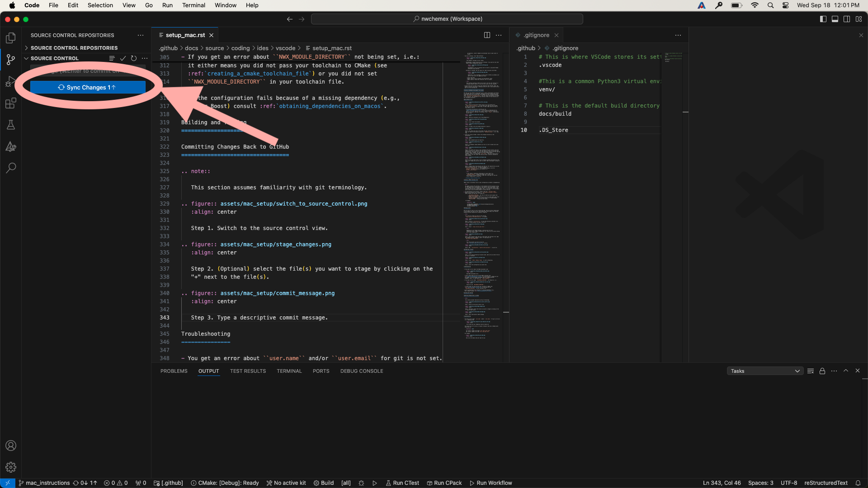
Task: Switch to the Problems tab
Action: (x=174, y=371)
